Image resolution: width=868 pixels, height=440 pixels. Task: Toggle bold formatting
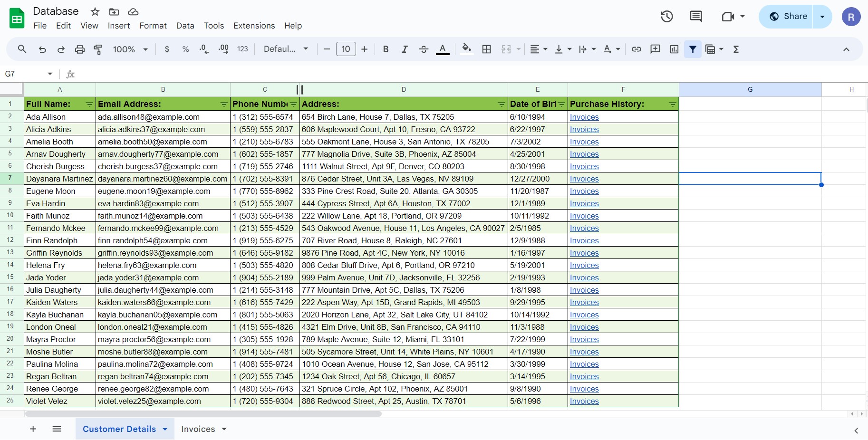tap(386, 49)
